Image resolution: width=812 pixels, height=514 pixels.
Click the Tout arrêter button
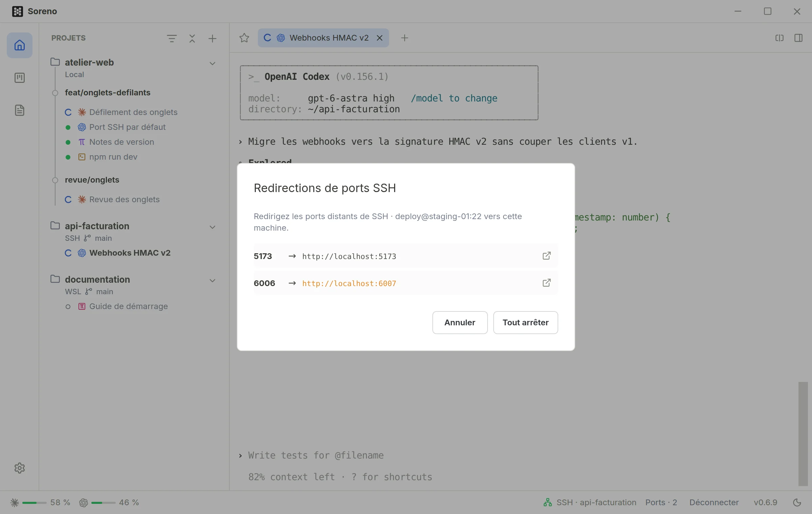[x=525, y=323]
